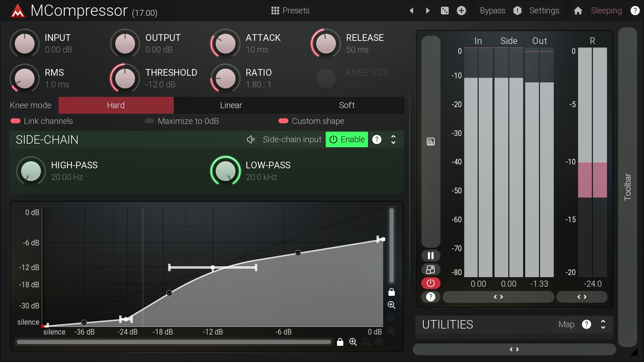Expand the Side-chain panel arrows

(393, 139)
